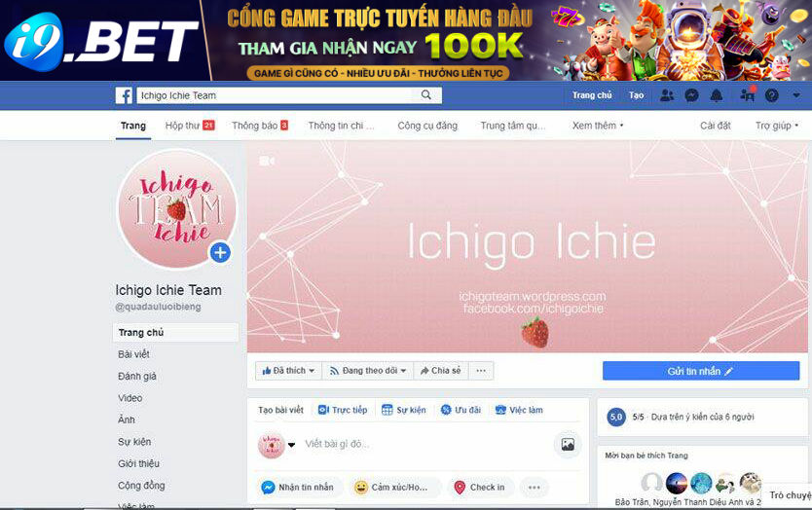Image resolution: width=812 pixels, height=510 pixels.
Task: Click the Gửi tin nhắn button
Action: (701, 371)
